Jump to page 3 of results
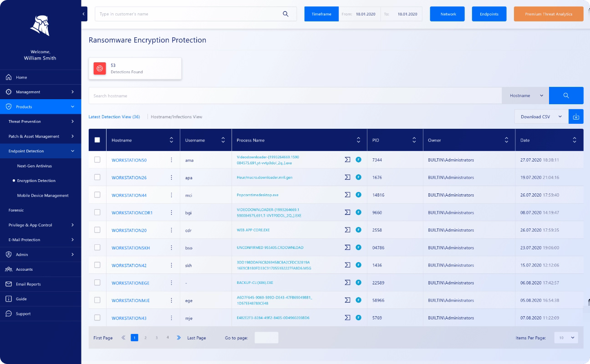The image size is (590, 364). 157,338
